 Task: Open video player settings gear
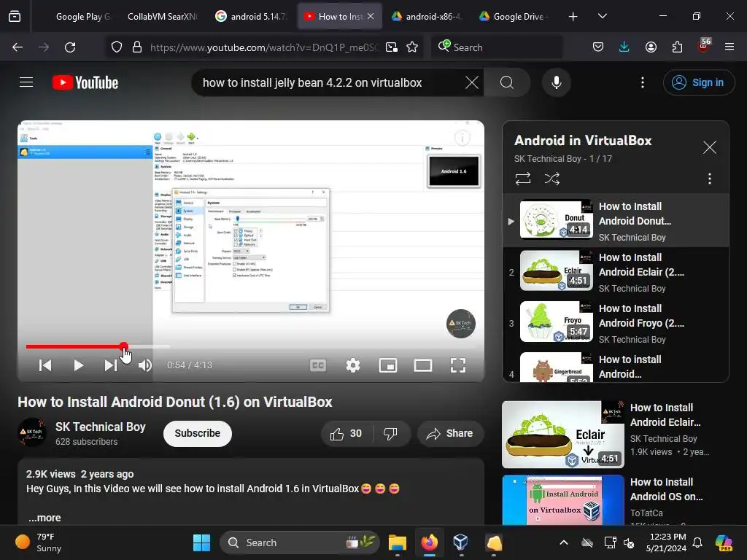(353, 365)
